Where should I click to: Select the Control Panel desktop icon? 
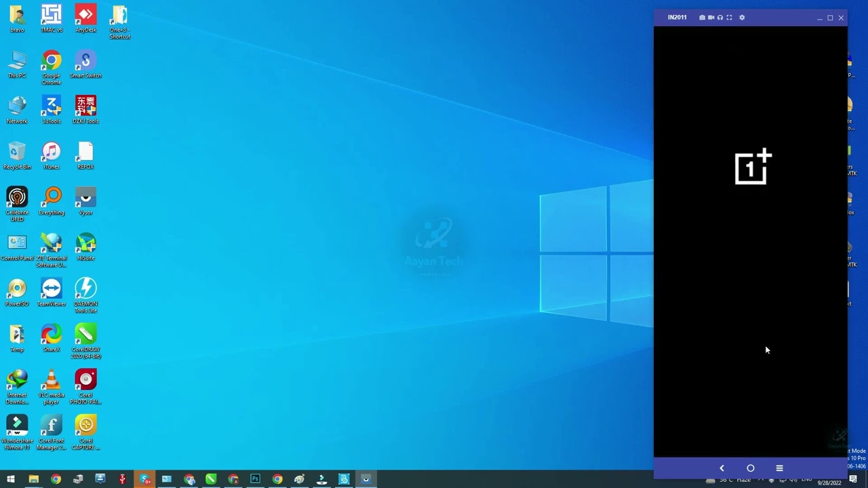click(x=17, y=247)
